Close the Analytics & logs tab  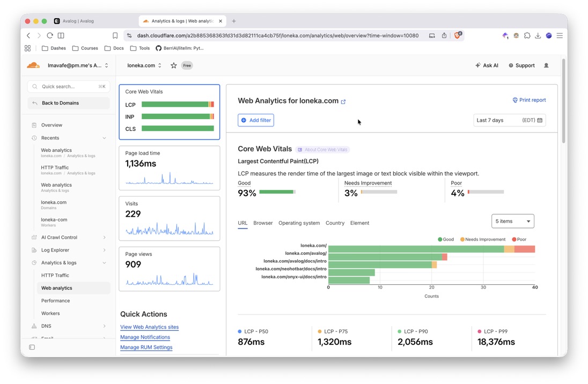(220, 21)
